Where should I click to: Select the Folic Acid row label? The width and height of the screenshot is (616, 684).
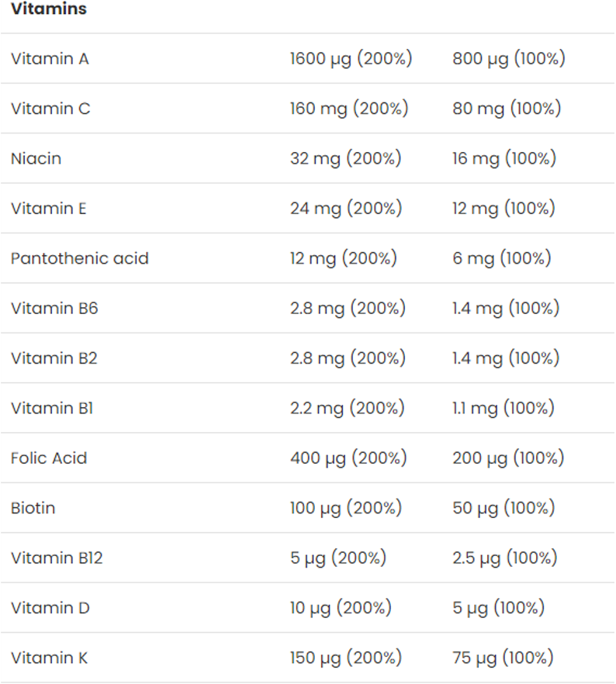49,458
